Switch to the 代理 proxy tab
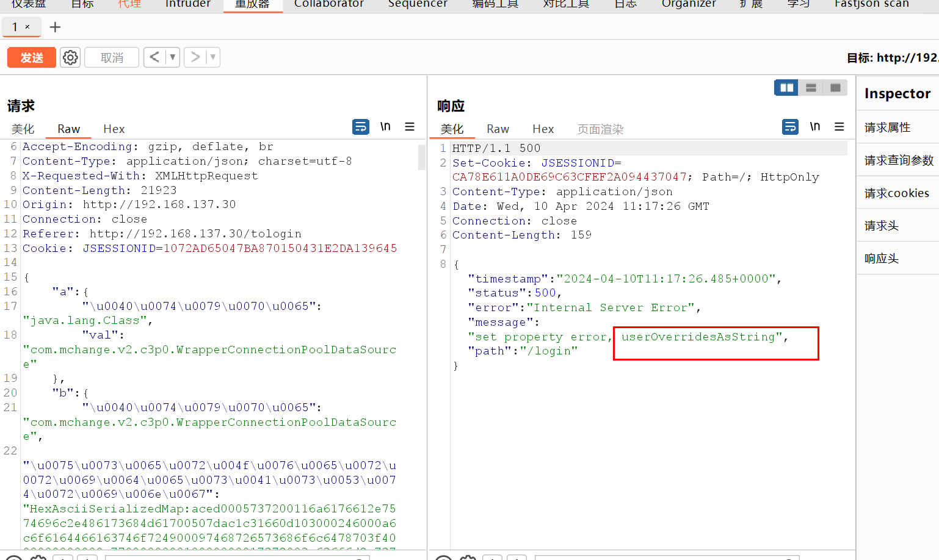 coord(129,4)
